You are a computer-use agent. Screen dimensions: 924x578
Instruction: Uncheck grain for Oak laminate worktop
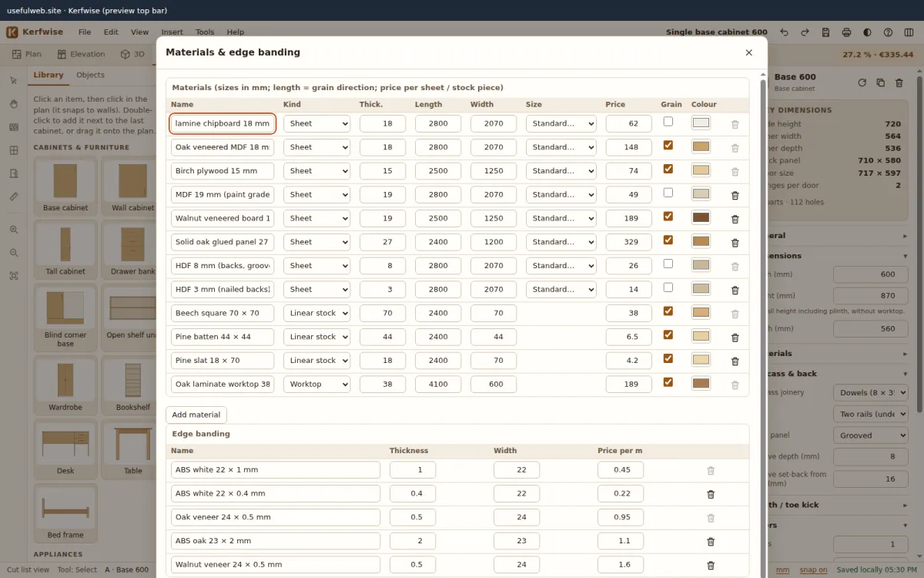[668, 382]
